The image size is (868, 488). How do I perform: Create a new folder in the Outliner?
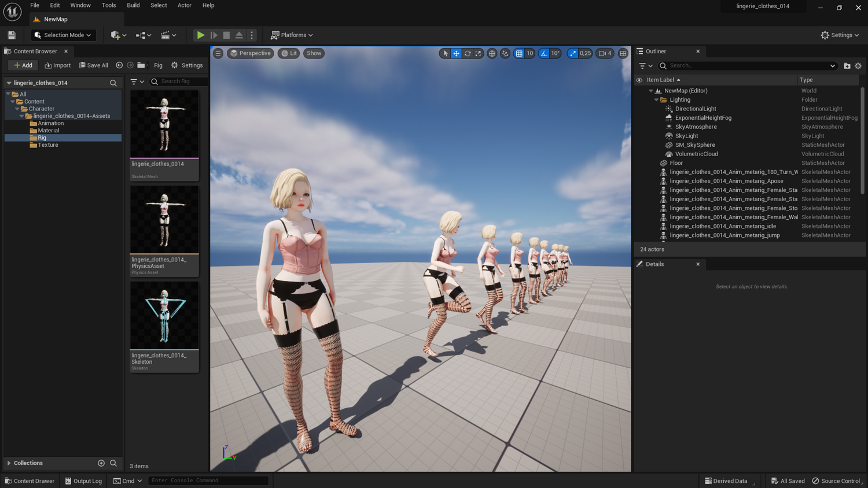pos(847,66)
